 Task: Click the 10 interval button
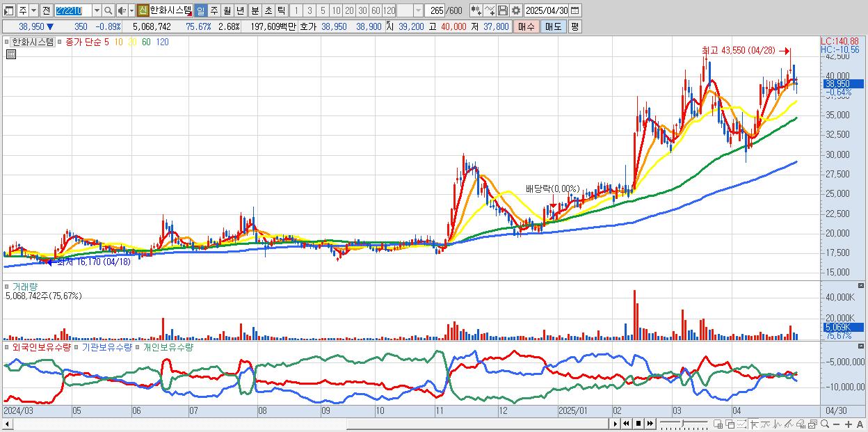pyautogui.click(x=336, y=10)
